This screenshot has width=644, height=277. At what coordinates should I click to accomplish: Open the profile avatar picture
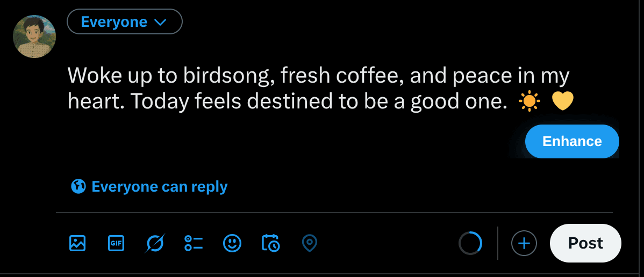coord(34,37)
